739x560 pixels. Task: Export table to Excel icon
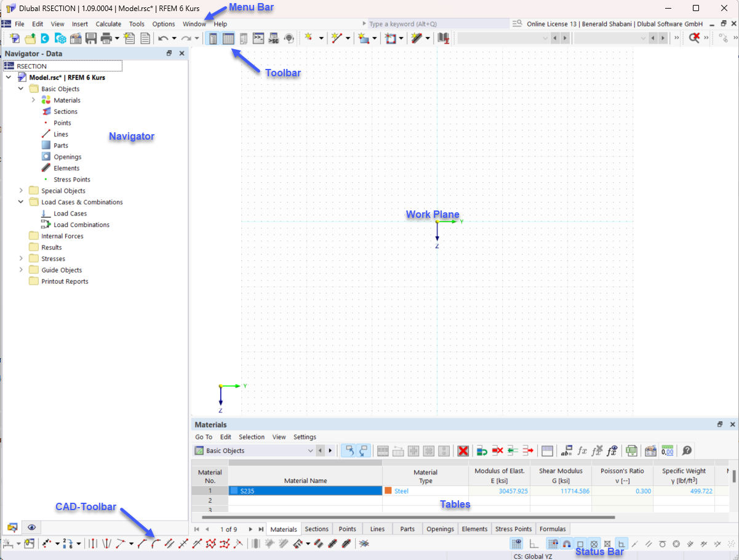(x=631, y=450)
